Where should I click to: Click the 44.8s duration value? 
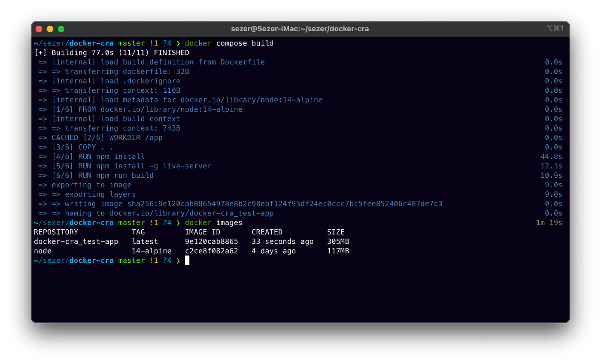point(551,157)
